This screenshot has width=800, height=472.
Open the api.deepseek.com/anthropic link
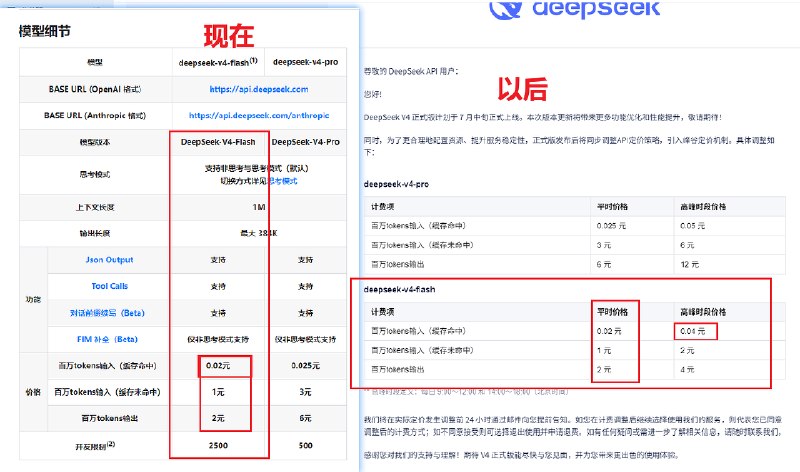259,115
